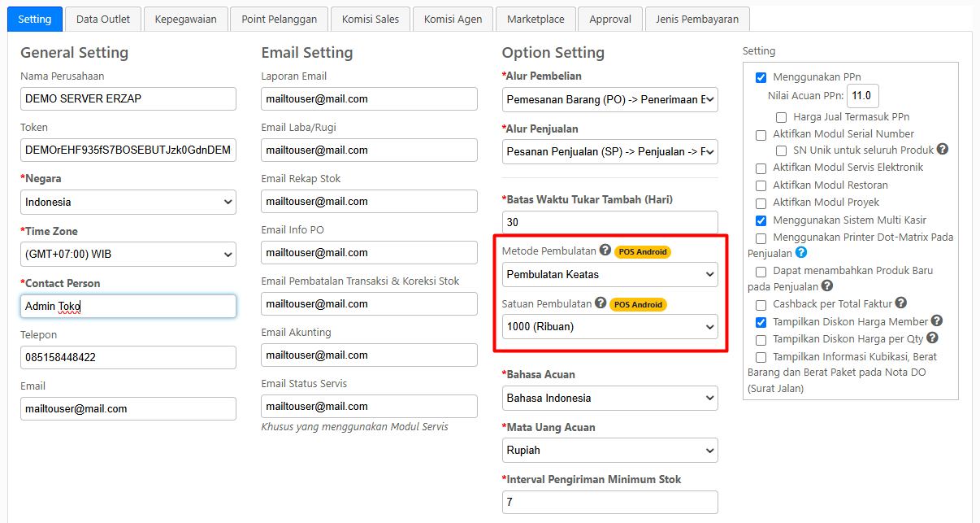Open the Negara dropdown

click(128, 202)
